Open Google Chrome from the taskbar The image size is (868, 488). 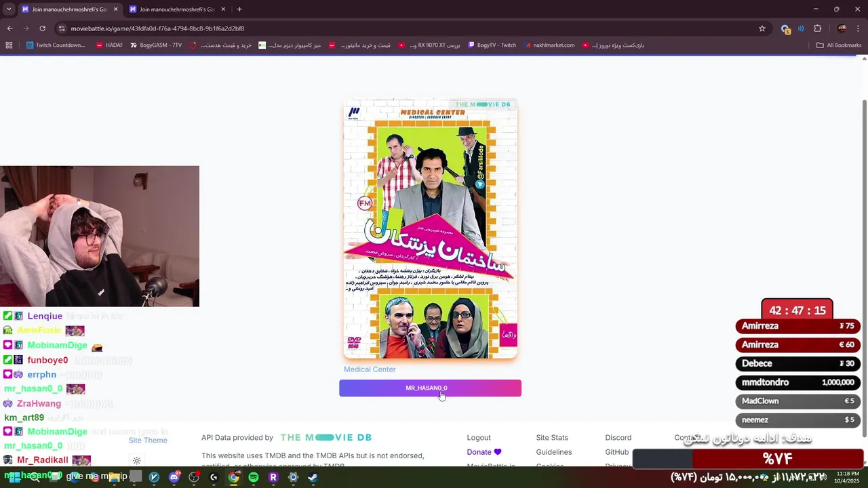233,477
